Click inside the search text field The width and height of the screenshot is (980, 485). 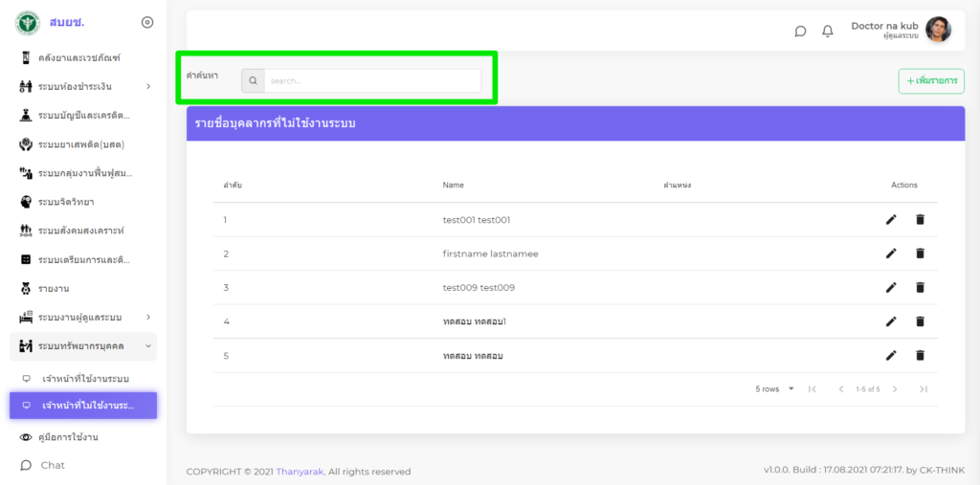371,81
